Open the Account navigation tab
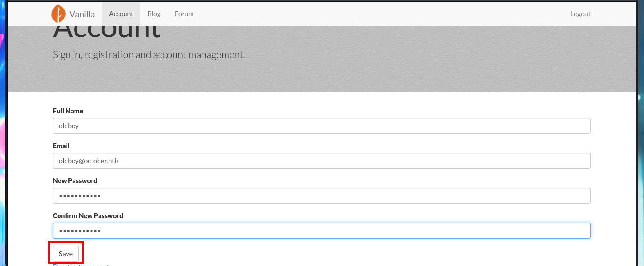This screenshot has height=266, width=644. click(121, 14)
